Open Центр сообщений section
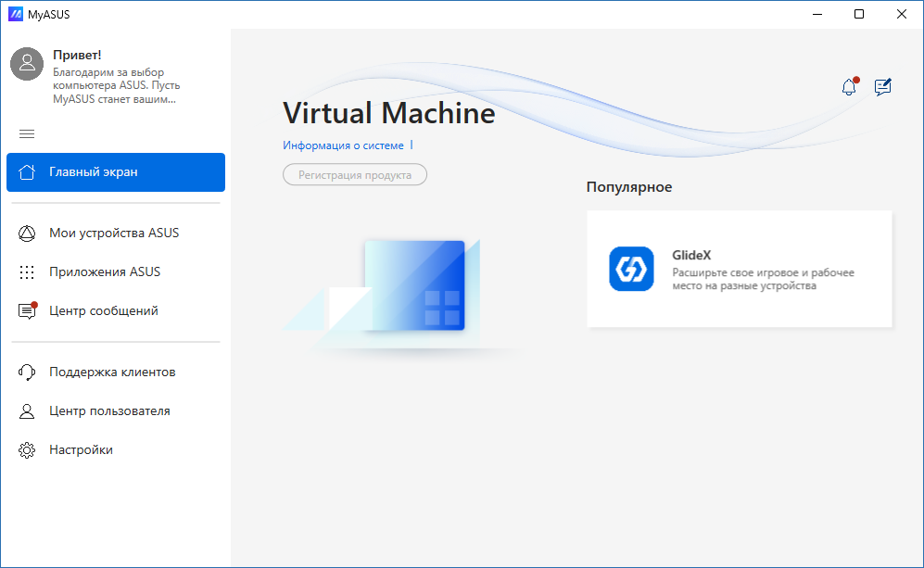This screenshot has width=924, height=568. coord(116,310)
